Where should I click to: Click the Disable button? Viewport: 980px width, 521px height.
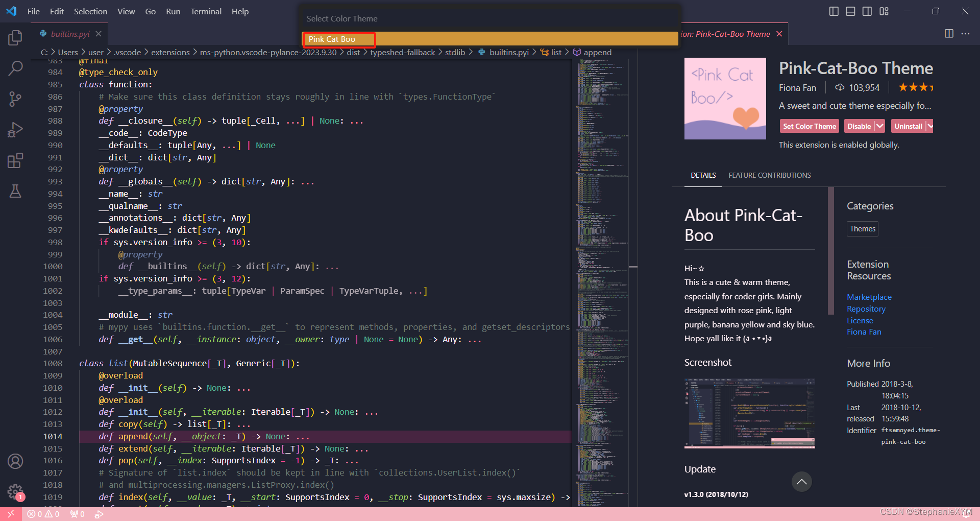point(859,126)
